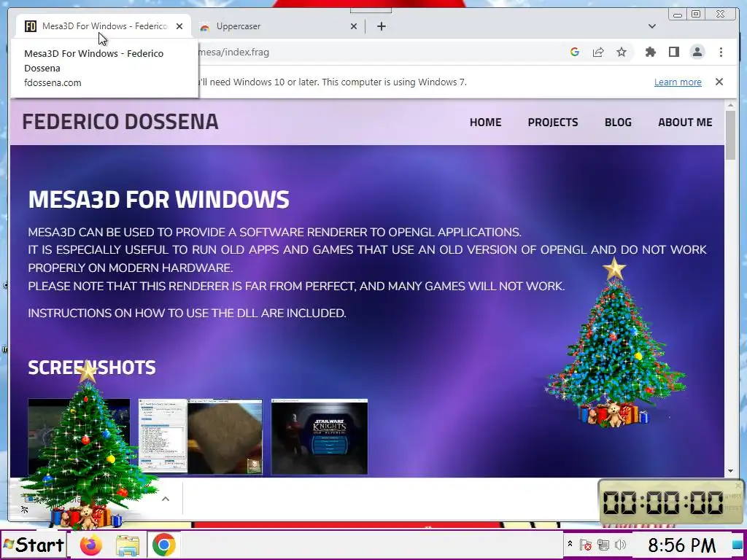The height and width of the screenshot is (560, 747).
Task: Click the Google search icon in address bar
Action: (x=575, y=52)
